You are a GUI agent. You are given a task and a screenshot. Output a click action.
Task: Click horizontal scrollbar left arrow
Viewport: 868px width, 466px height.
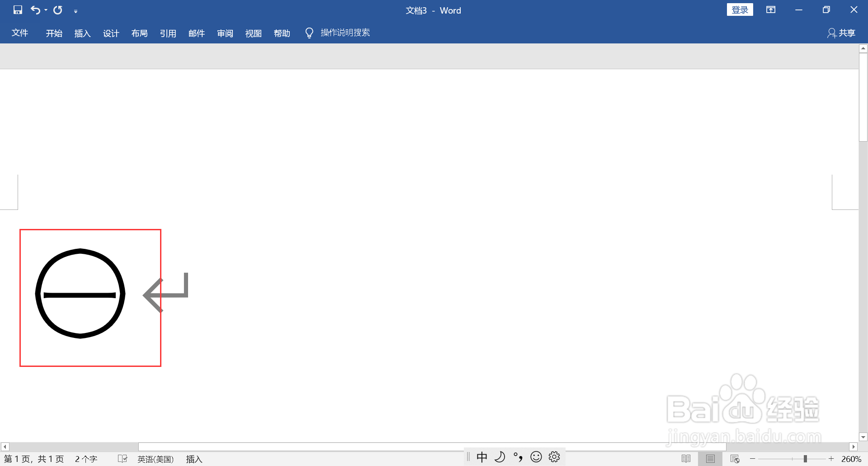(5, 447)
